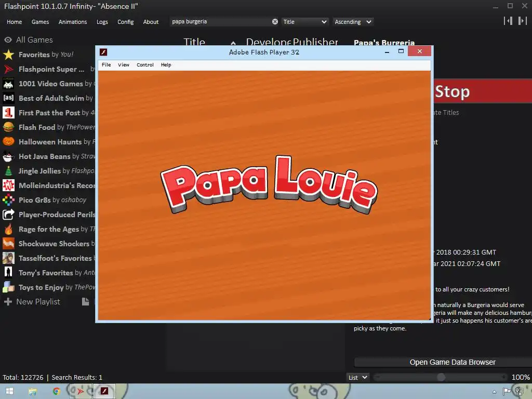
Task: Click the Search Results: 1 status text
Action: pyautogui.click(x=77, y=377)
